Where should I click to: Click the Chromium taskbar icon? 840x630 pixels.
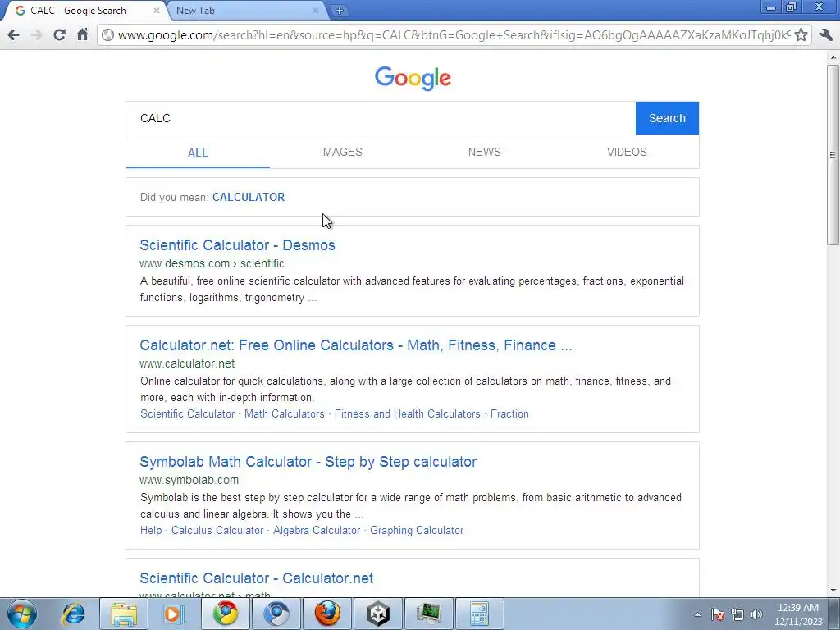point(276,614)
